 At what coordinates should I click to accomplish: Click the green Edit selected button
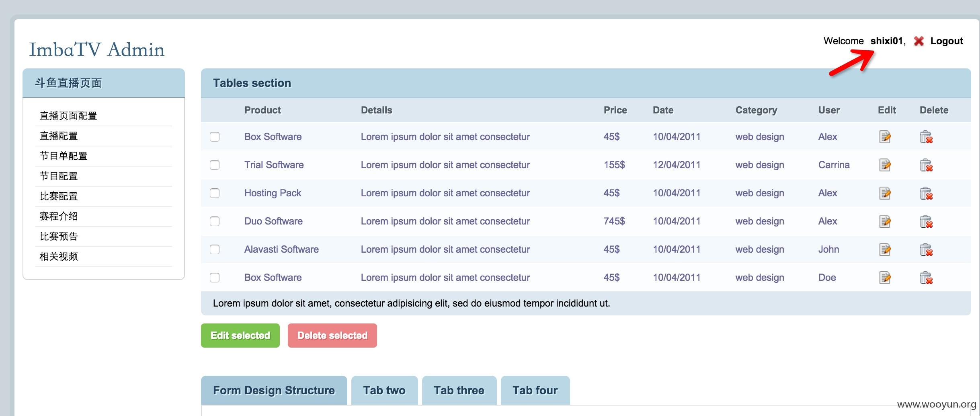(240, 336)
